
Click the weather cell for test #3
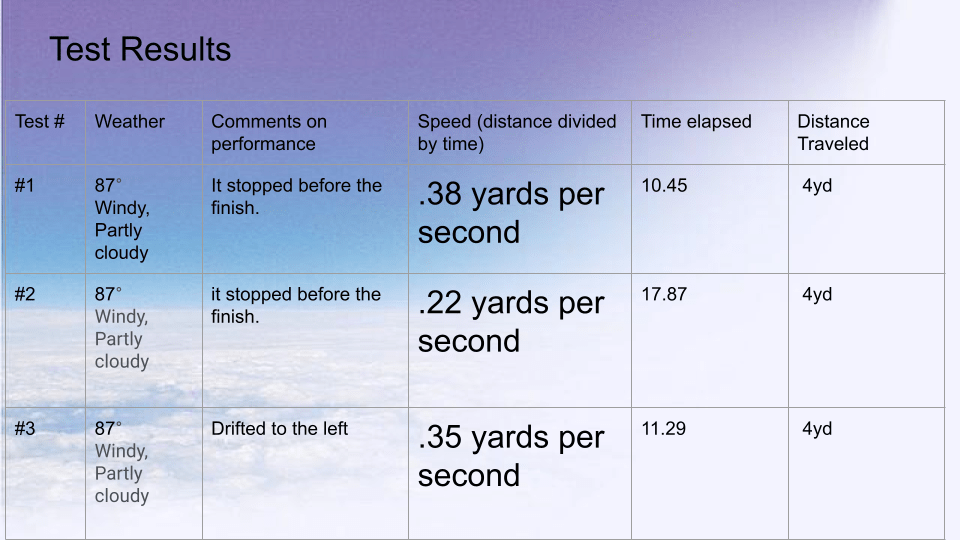144,473
